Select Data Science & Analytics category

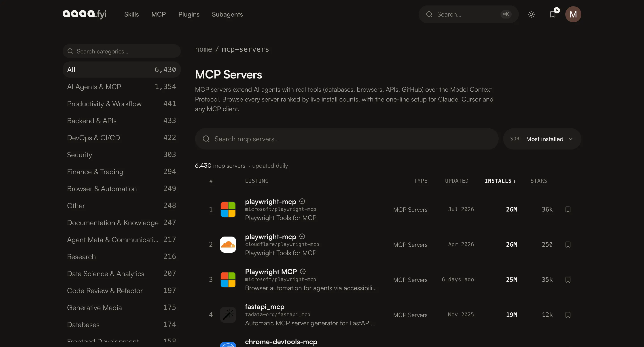coord(121,273)
